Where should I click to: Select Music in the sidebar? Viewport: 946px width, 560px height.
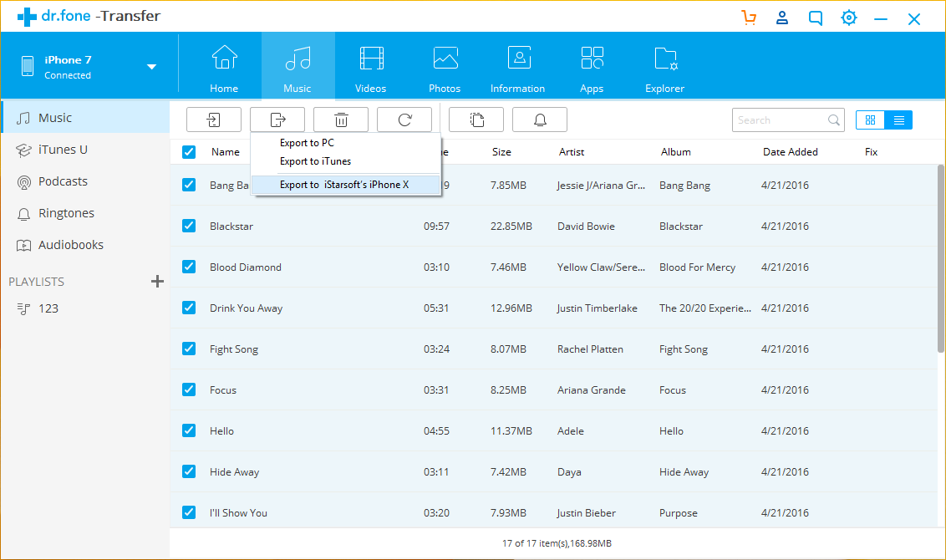click(x=85, y=118)
